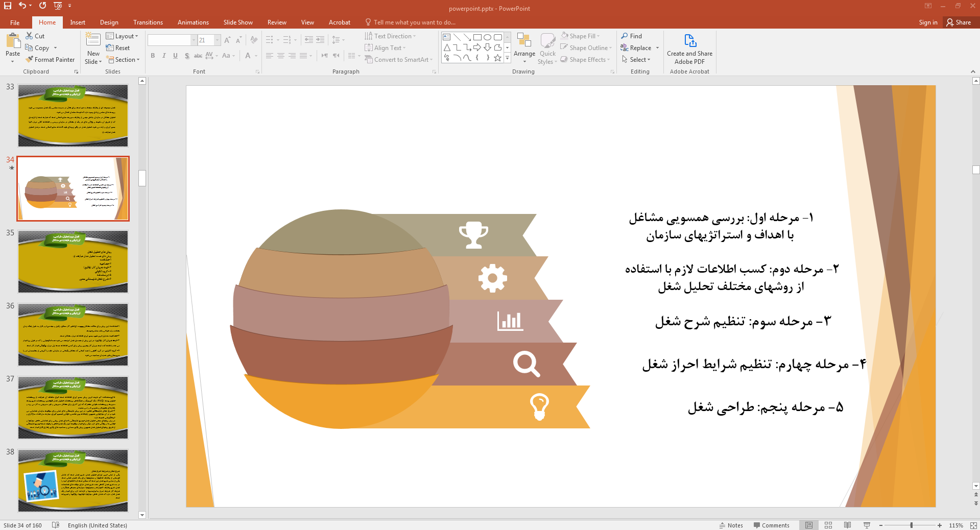Toggle Underline formatting

[175, 56]
